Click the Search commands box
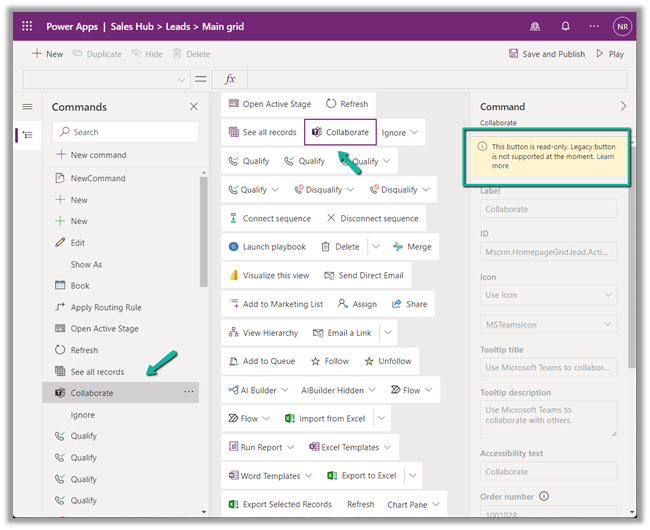 (125, 132)
